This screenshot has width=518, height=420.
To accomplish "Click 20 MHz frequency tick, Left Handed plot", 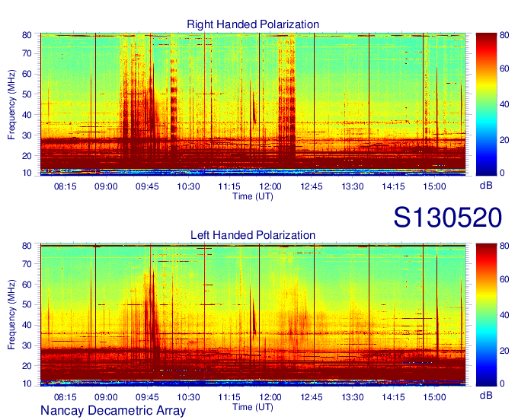I will [27, 366].
